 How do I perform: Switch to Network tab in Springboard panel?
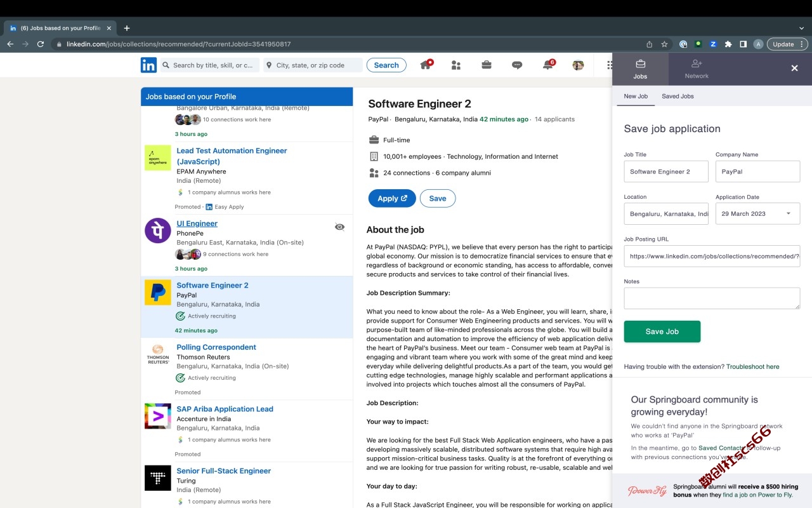[697, 69]
